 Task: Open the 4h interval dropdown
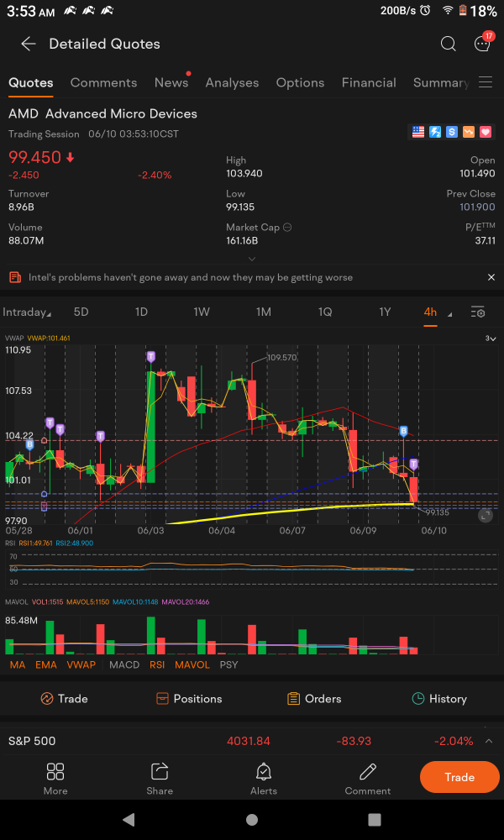pos(437,312)
